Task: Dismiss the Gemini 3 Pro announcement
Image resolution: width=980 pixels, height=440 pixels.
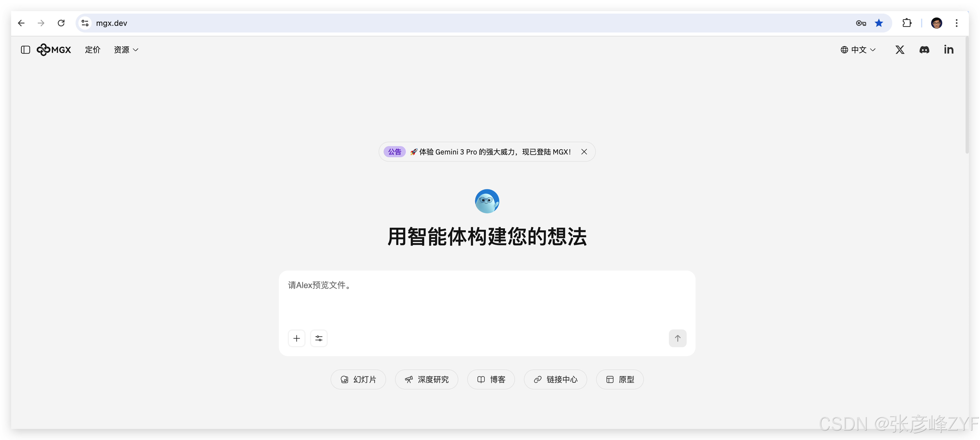Action: [584, 152]
